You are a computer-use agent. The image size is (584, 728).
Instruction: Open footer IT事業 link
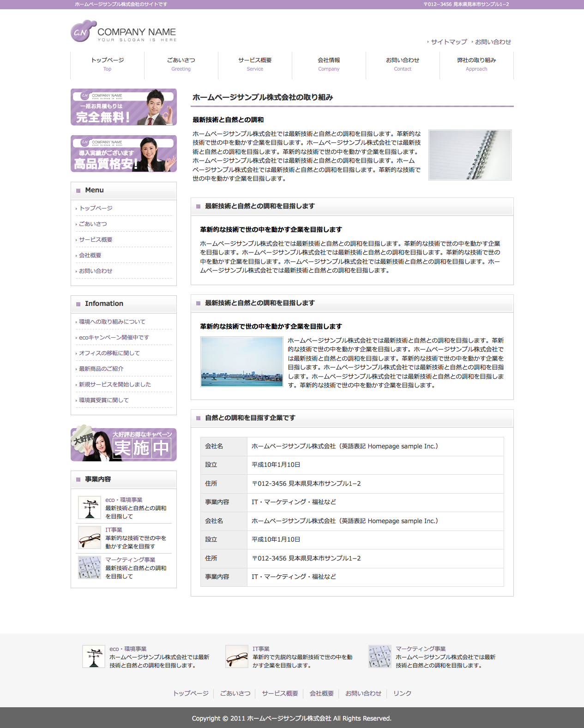tap(261, 649)
